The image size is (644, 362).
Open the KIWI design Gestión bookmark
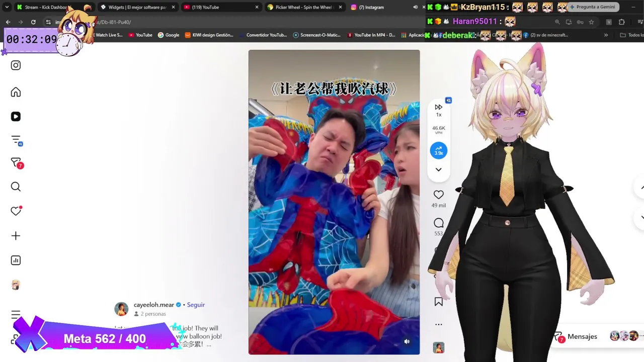tap(209, 35)
